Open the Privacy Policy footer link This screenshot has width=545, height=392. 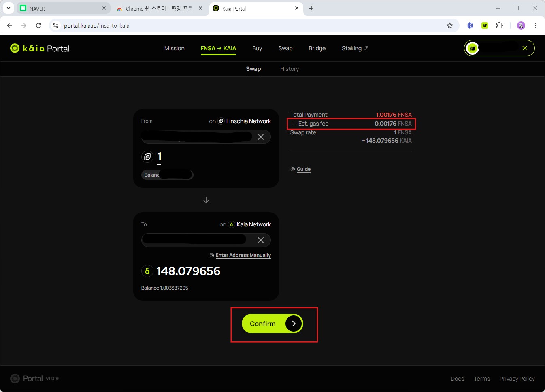click(517, 379)
